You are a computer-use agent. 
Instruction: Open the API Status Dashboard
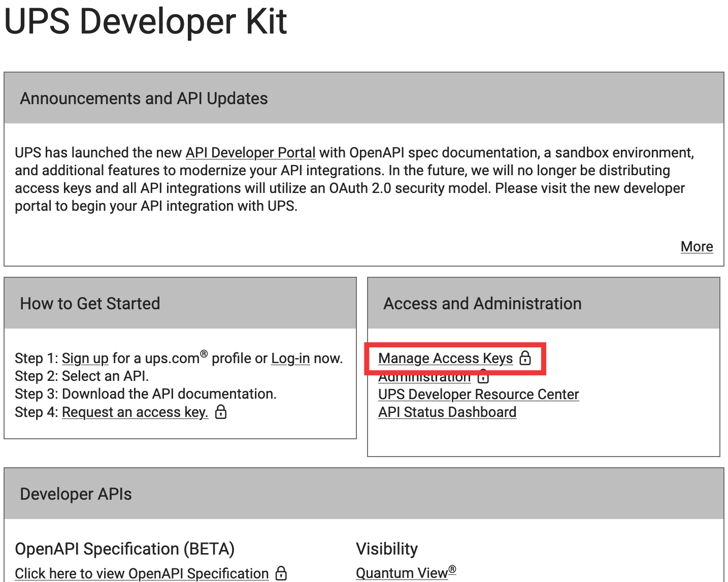447,412
